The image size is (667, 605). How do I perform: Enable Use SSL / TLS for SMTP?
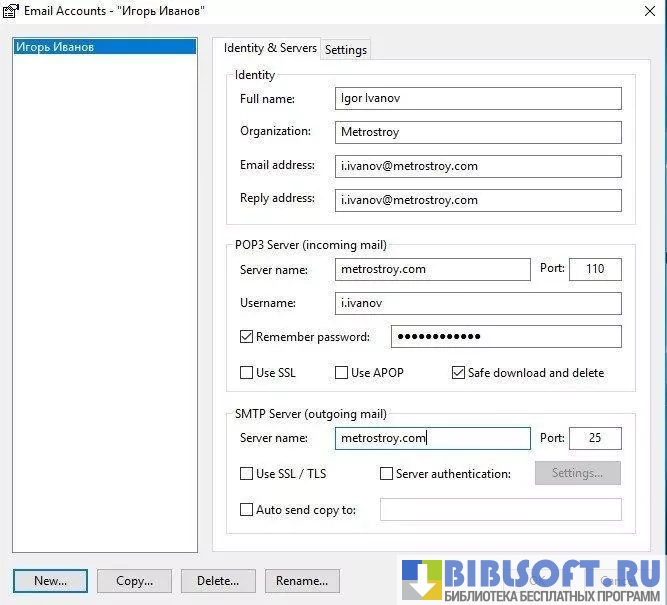(247, 474)
